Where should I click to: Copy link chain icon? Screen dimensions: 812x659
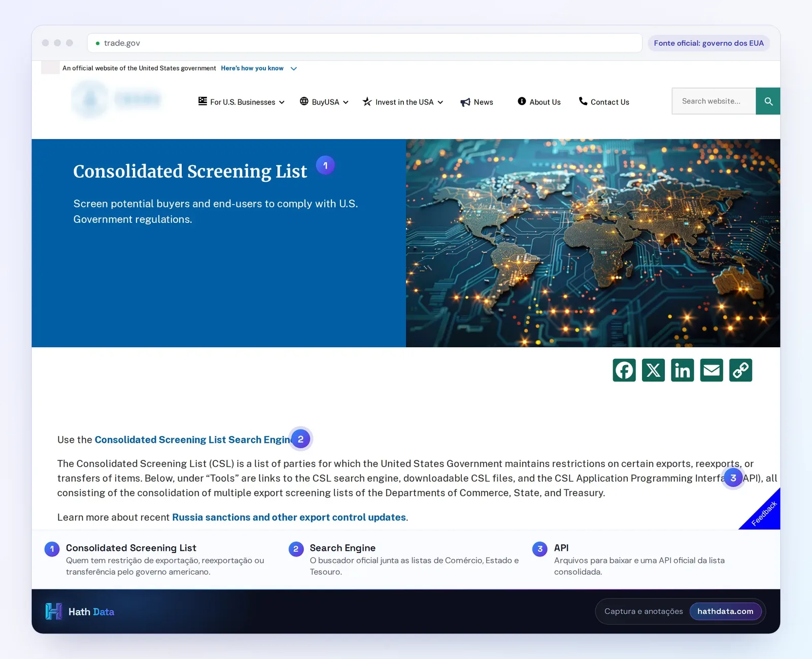740,370
